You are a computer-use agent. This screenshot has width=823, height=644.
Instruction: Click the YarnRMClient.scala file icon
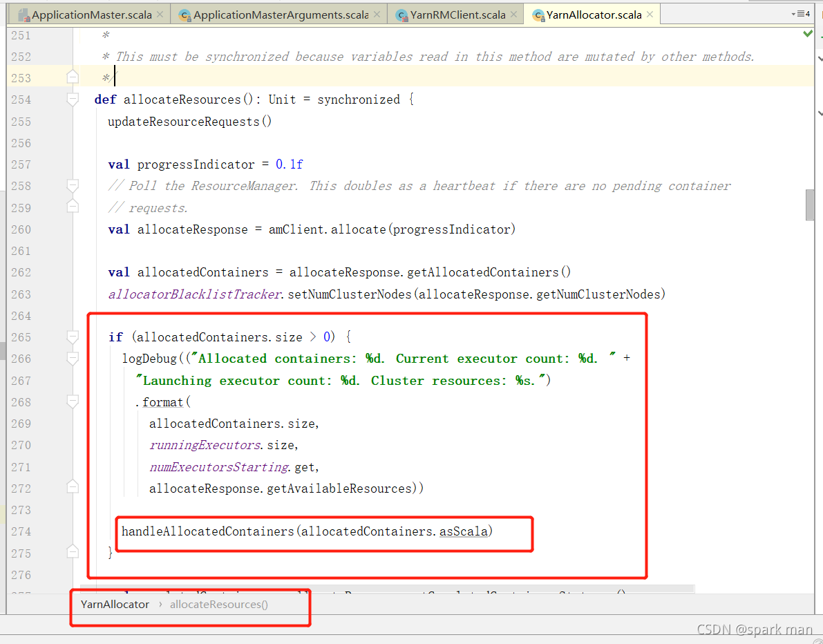[x=402, y=15]
